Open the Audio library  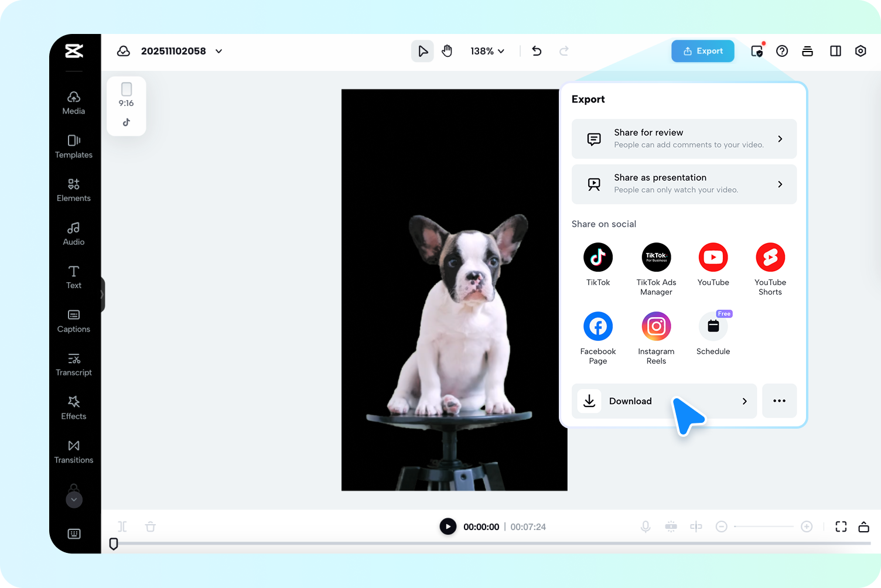click(73, 234)
